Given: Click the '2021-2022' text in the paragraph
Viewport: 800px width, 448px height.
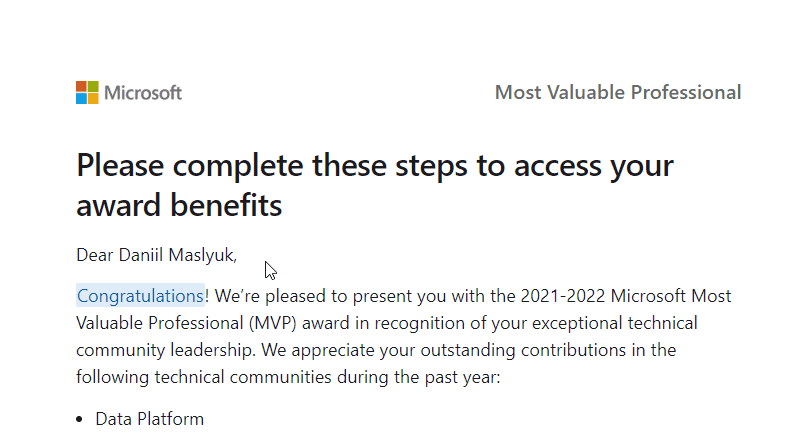Looking at the screenshot, I should click(563, 296).
